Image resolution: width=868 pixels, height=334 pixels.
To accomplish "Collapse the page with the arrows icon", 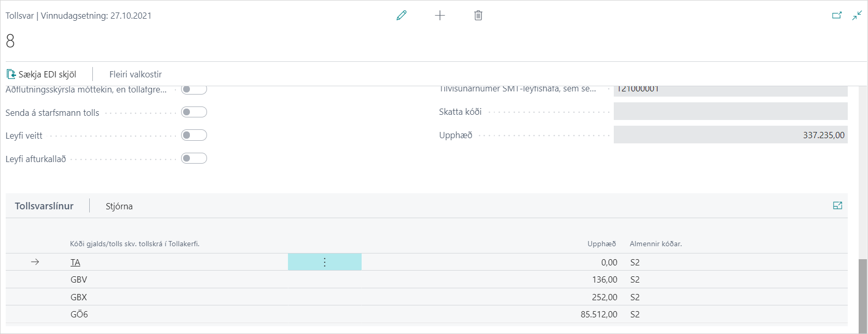I will (x=857, y=16).
